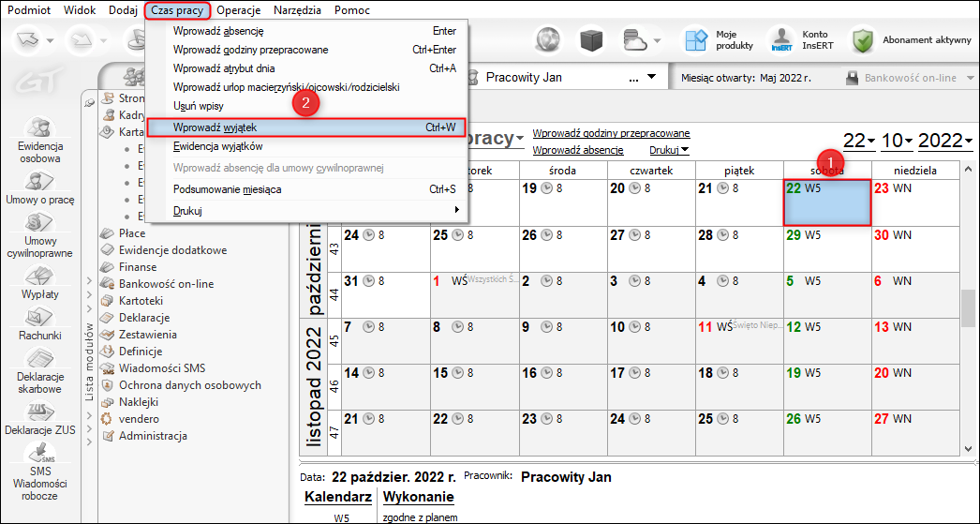Select Saturday 22 W5 calendar cell
980x524 pixels.
click(x=827, y=202)
